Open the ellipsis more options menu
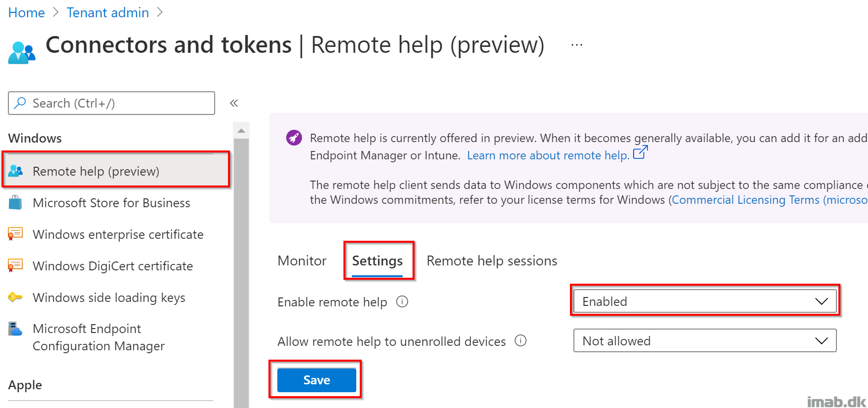Image resolution: width=868 pixels, height=408 pixels. [x=577, y=45]
